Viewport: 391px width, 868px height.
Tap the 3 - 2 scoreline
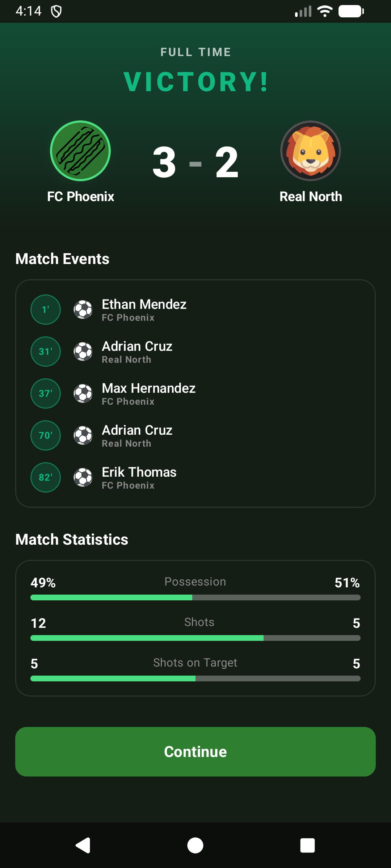coord(195,163)
